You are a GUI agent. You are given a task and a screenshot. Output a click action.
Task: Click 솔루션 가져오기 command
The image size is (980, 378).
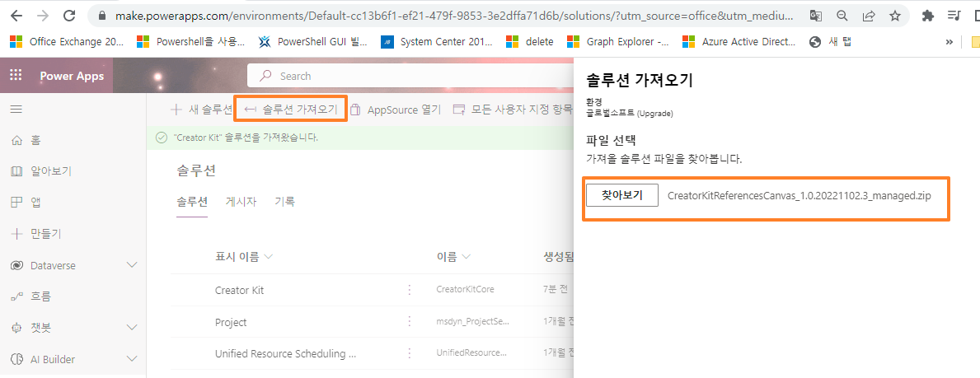click(x=291, y=110)
